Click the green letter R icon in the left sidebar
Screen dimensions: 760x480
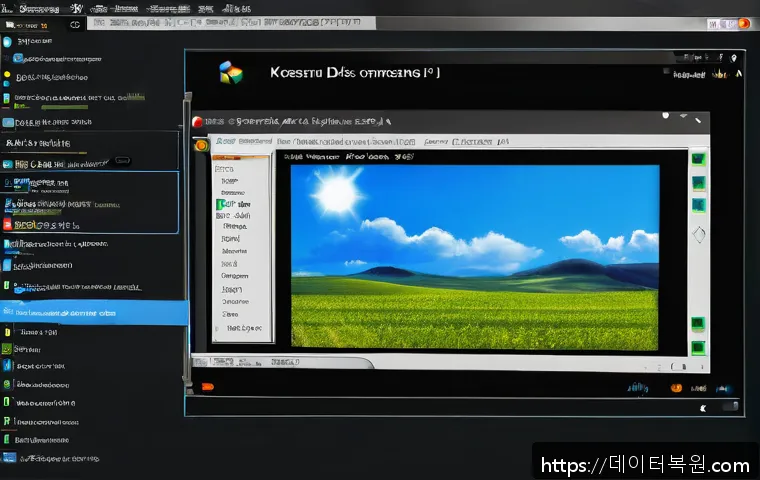pos(7,421)
